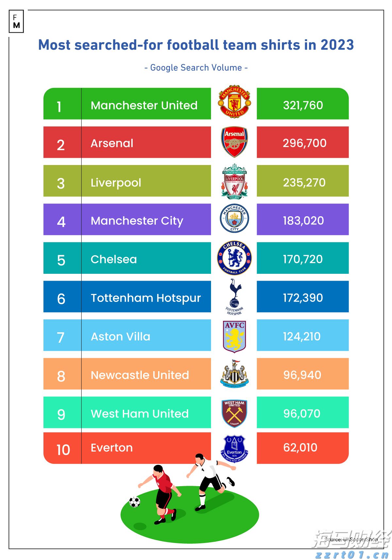The width and height of the screenshot is (392, 560).
Task: Click the Manchester City round badge
Action: 234,218
